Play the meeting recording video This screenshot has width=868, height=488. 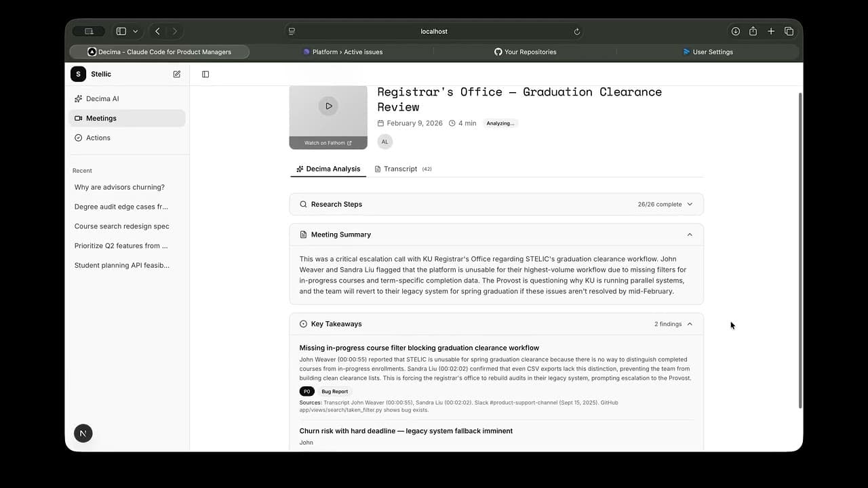[x=328, y=106]
